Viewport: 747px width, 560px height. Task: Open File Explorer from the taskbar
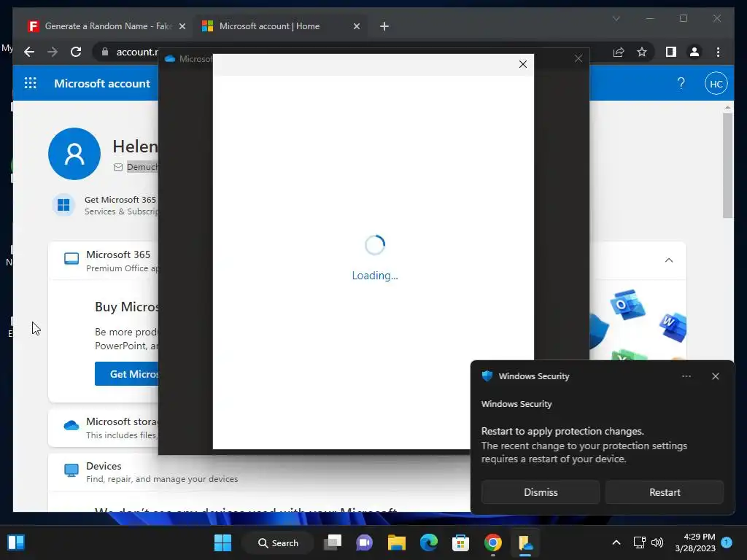pos(396,542)
